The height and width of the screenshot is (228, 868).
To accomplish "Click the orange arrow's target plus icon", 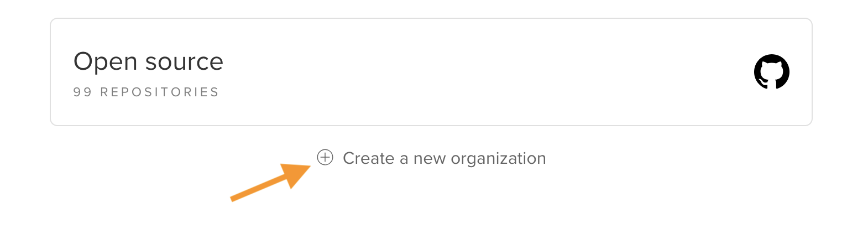I will point(325,158).
